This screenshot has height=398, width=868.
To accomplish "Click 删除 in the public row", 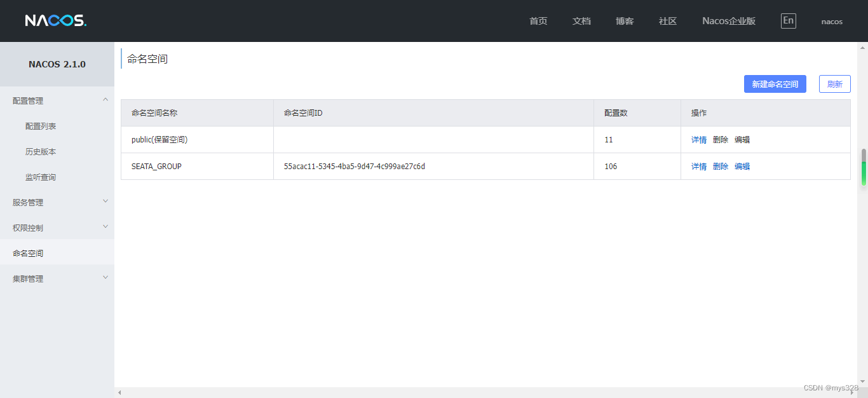I will point(721,140).
